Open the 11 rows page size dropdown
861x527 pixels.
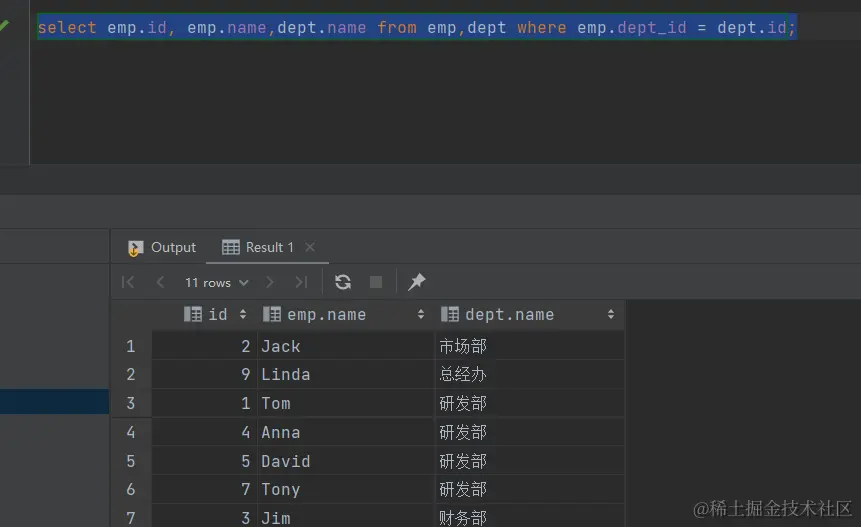click(216, 283)
